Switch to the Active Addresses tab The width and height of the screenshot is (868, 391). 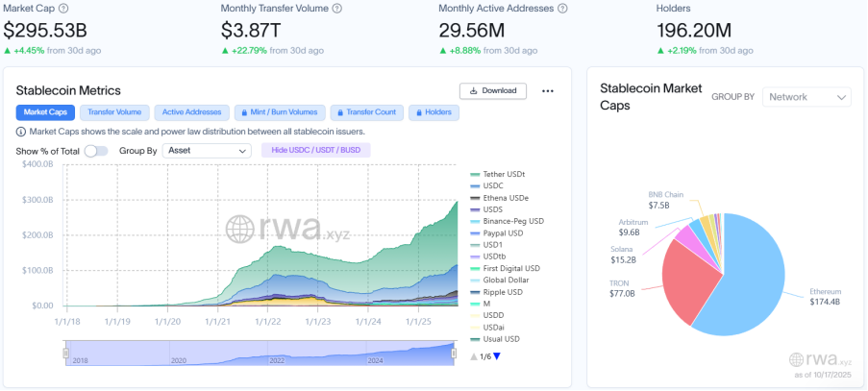pos(191,112)
